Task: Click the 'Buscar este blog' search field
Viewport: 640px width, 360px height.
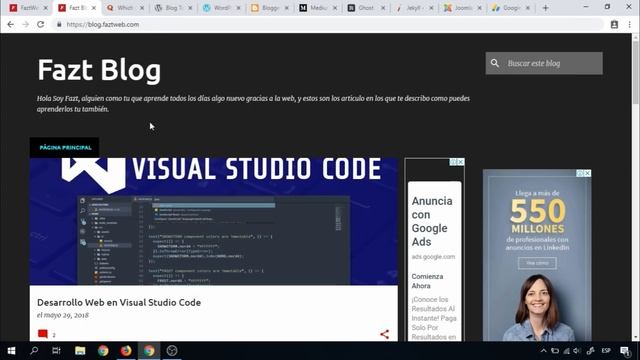Action: (544, 63)
